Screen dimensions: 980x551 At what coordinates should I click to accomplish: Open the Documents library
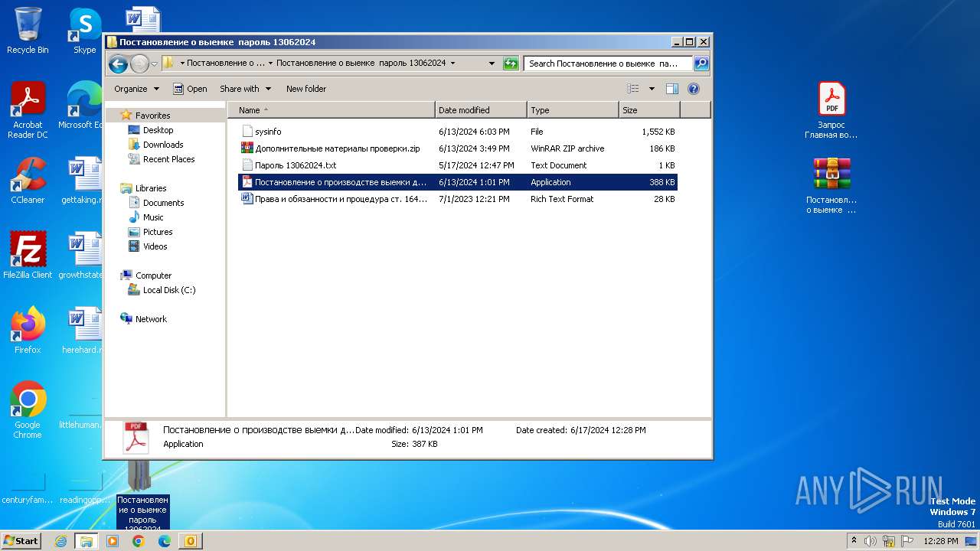pyautogui.click(x=156, y=203)
